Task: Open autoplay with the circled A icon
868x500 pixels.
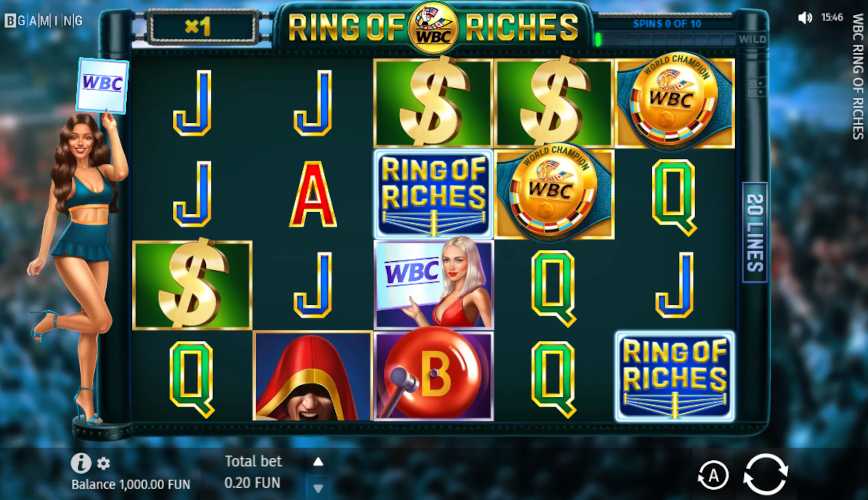Action: [713, 475]
